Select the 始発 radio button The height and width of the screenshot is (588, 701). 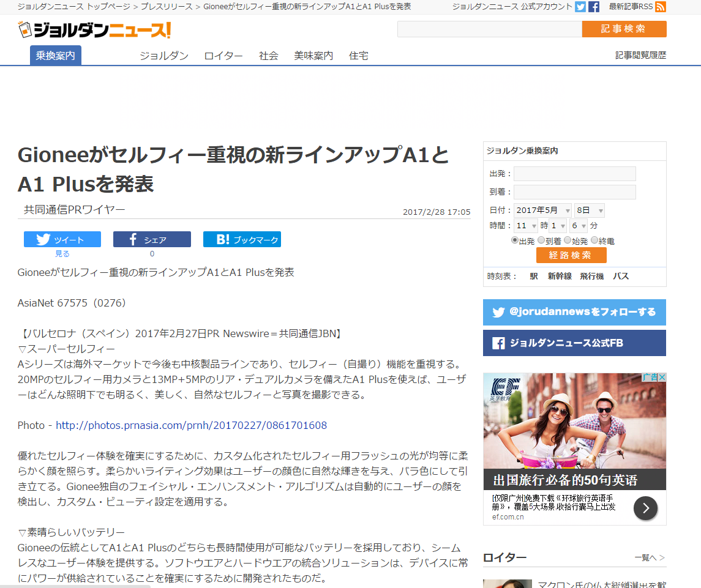pyautogui.click(x=568, y=240)
